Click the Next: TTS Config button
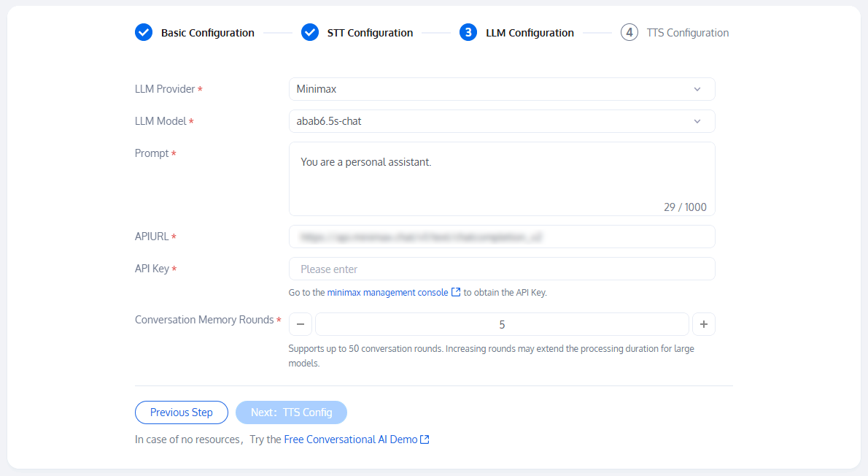Image resolution: width=868 pixels, height=476 pixels. point(291,412)
